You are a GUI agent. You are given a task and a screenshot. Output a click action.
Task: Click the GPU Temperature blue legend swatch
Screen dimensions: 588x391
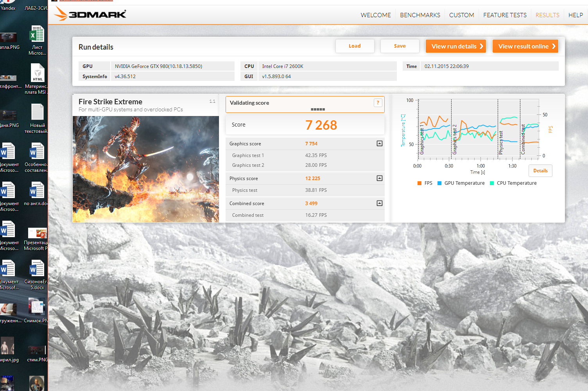tap(439, 183)
